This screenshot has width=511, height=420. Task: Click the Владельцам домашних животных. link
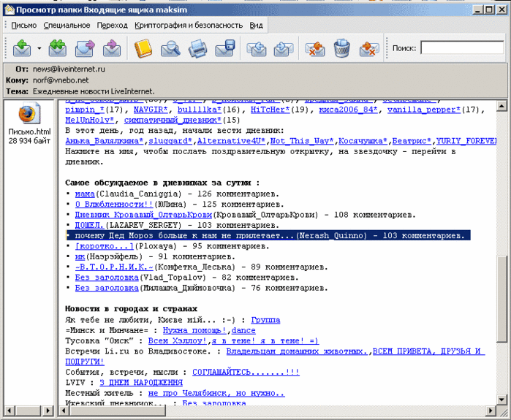click(x=298, y=351)
